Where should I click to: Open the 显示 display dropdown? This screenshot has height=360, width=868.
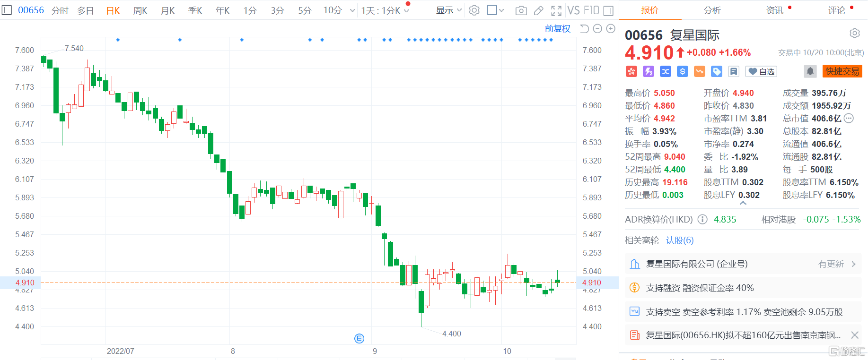click(x=448, y=10)
